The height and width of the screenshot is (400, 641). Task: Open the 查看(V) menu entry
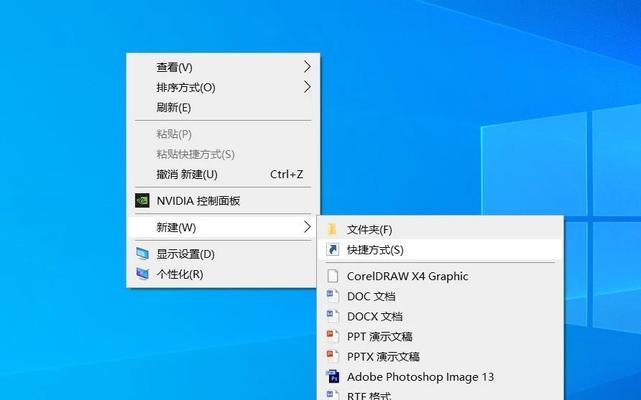point(223,67)
